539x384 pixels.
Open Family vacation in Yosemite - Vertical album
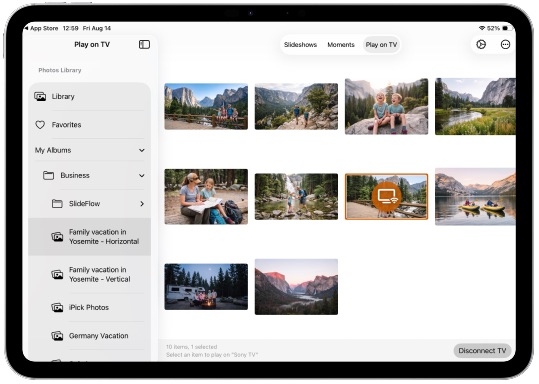tap(89, 275)
